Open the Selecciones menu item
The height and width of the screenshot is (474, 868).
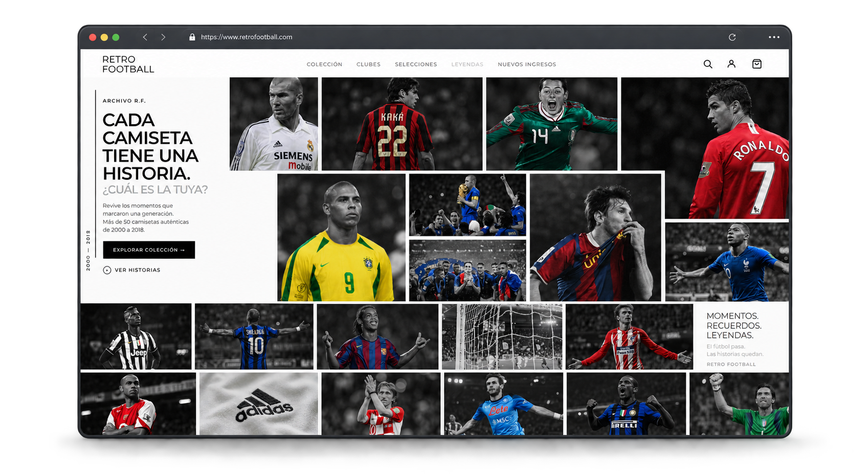pos(416,64)
